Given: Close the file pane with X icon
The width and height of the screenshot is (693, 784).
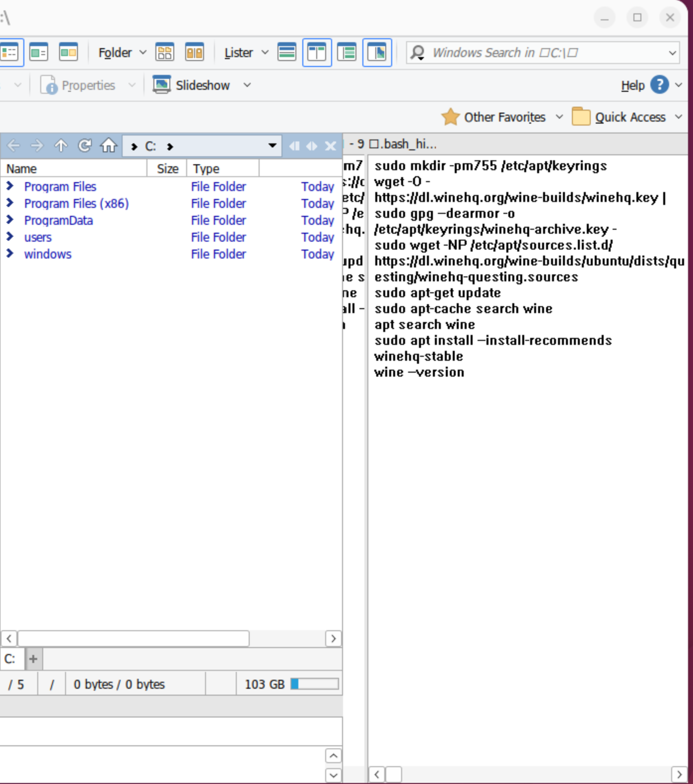Looking at the screenshot, I should tap(330, 146).
